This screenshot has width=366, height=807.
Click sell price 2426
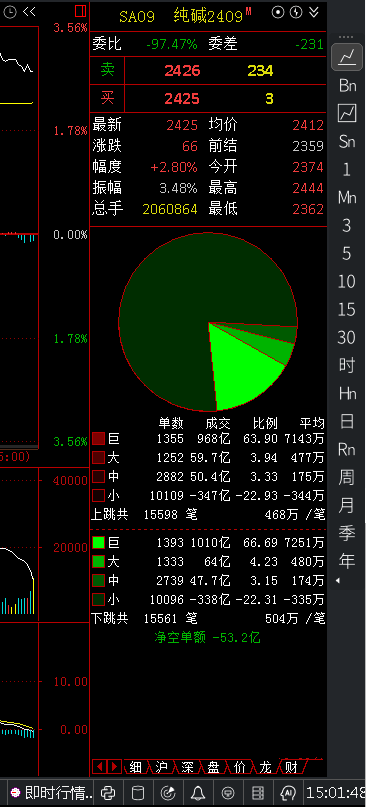coord(182,71)
